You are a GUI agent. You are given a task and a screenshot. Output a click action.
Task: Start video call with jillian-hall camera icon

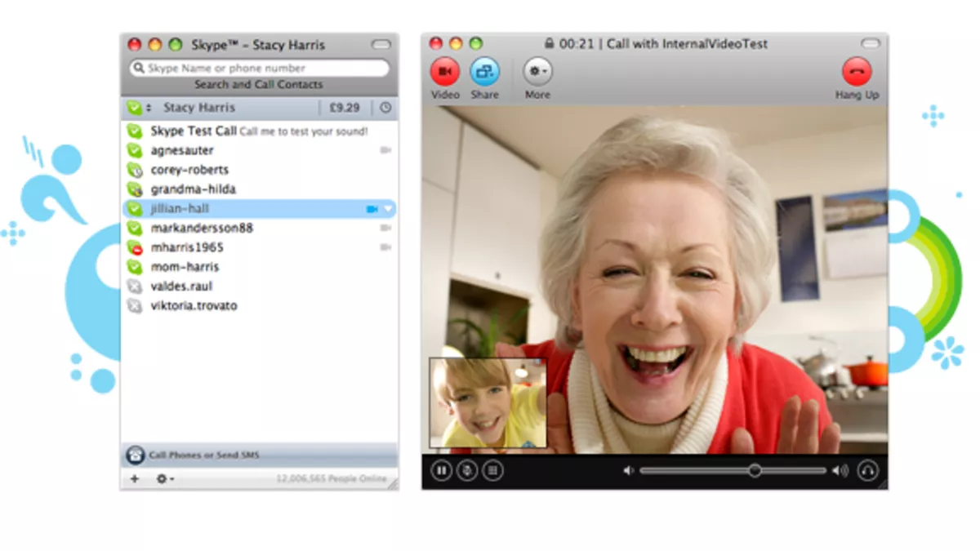(372, 209)
